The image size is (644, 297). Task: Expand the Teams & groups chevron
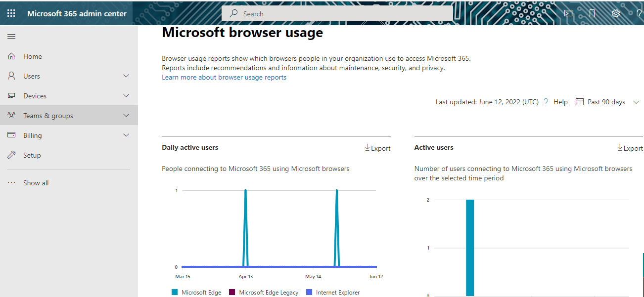126,116
